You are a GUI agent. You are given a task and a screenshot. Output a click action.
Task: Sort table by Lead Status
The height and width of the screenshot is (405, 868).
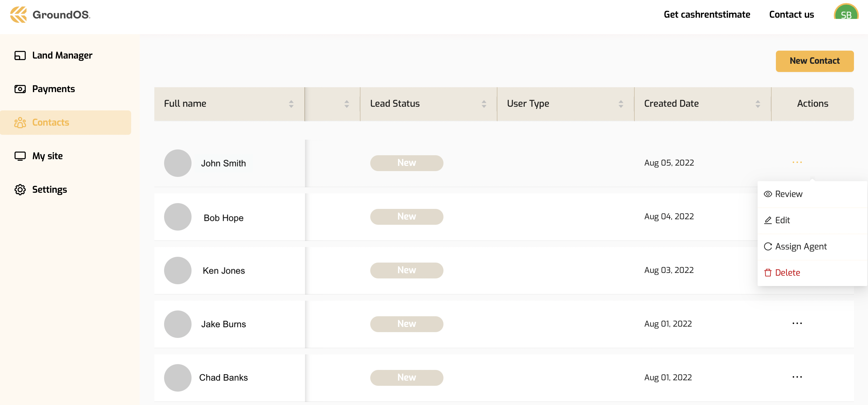483,104
